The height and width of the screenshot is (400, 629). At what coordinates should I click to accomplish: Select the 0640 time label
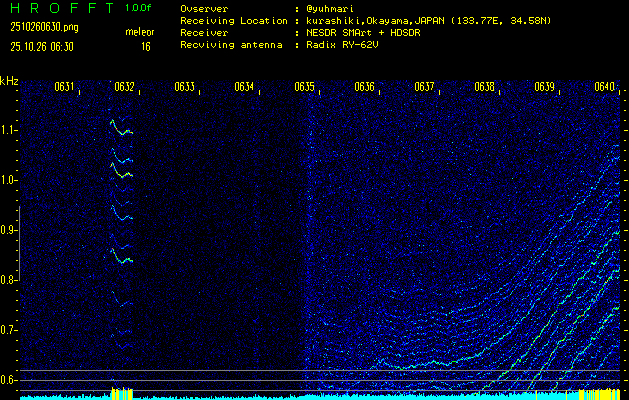point(604,87)
